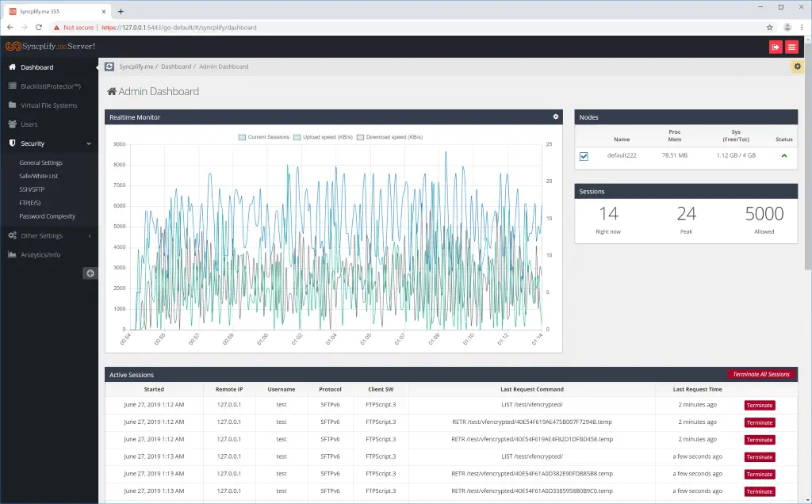Click the refresh icon beside breadcrumb
The image size is (812, 504).
(109, 67)
